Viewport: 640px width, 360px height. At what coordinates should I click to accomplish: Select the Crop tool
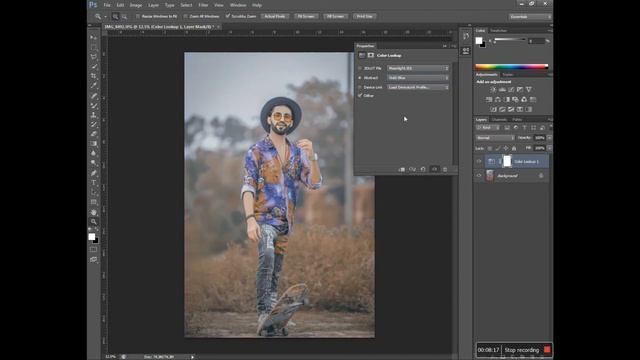pyautogui.click(x=94, y=76)
